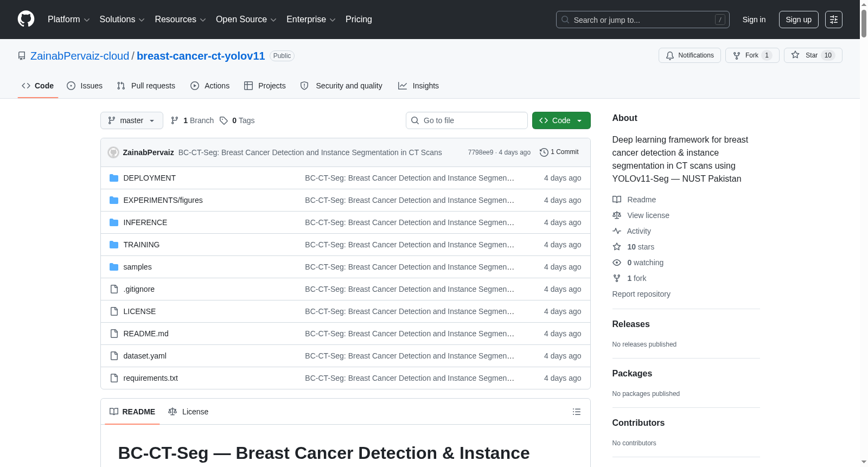Select the star icon beside 10 stars

tap(617, 247)
